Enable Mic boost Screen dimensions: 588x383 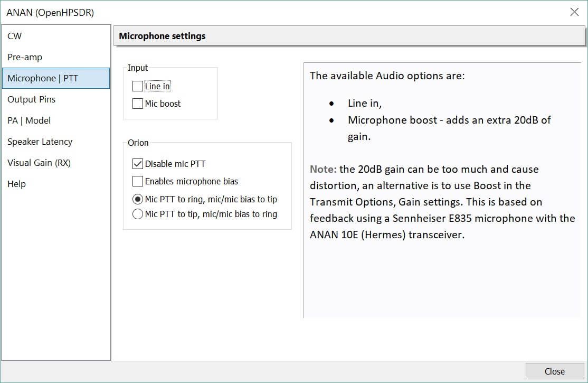pyautogui.click(x=137, y=104)
